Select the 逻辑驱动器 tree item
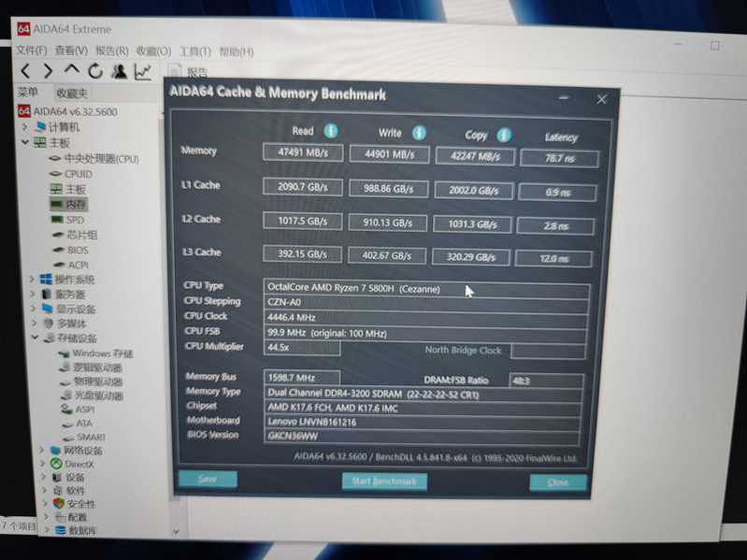The image size is (747, 560). click(97, 367)
